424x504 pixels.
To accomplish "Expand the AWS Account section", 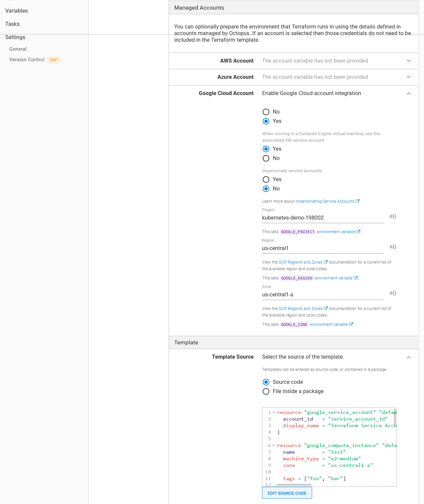I will click(x=408, y=61).
